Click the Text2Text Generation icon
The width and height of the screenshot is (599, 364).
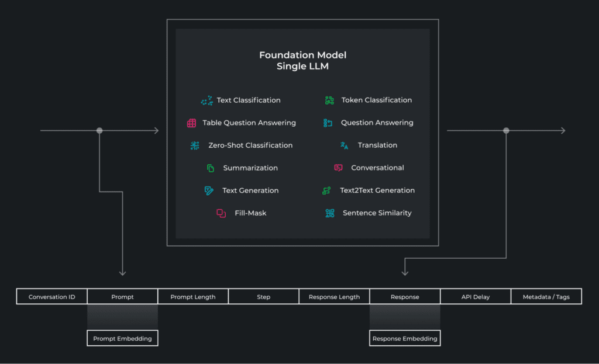326,190
